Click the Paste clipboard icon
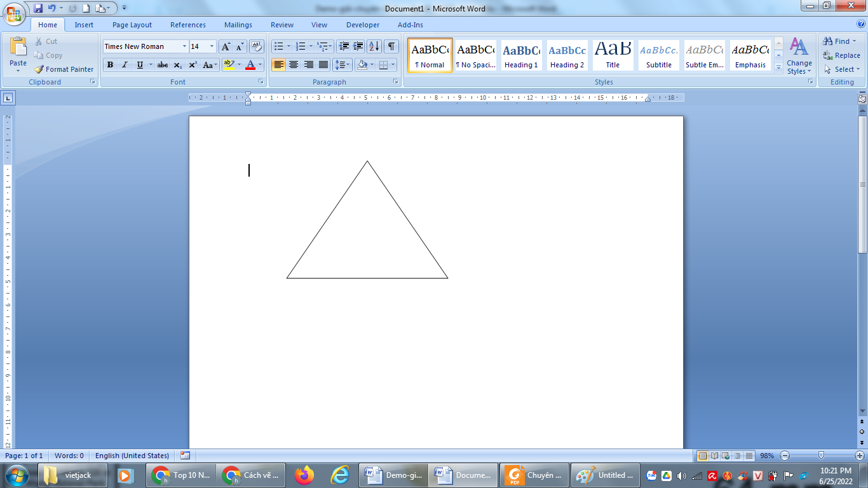This screenshot has height=488, width=868. (x=18, y=46)
